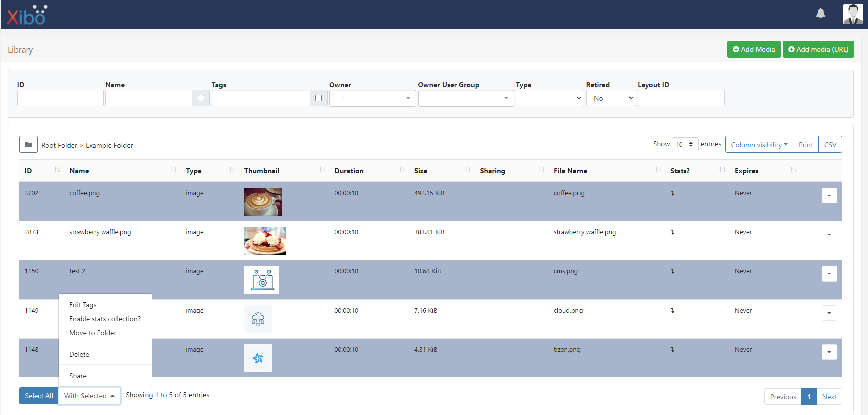Screen dimensions: 868x415
Task: Click stats icon in coffee.png row
Action: click(x=672, y=193)
